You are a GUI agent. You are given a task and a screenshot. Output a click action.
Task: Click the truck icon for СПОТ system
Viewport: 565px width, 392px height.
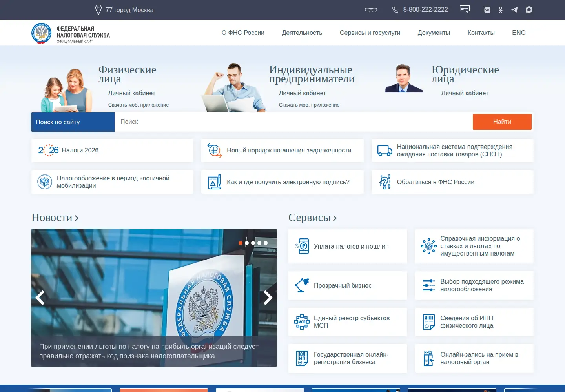pyautogui.click(x=385, y=151)
